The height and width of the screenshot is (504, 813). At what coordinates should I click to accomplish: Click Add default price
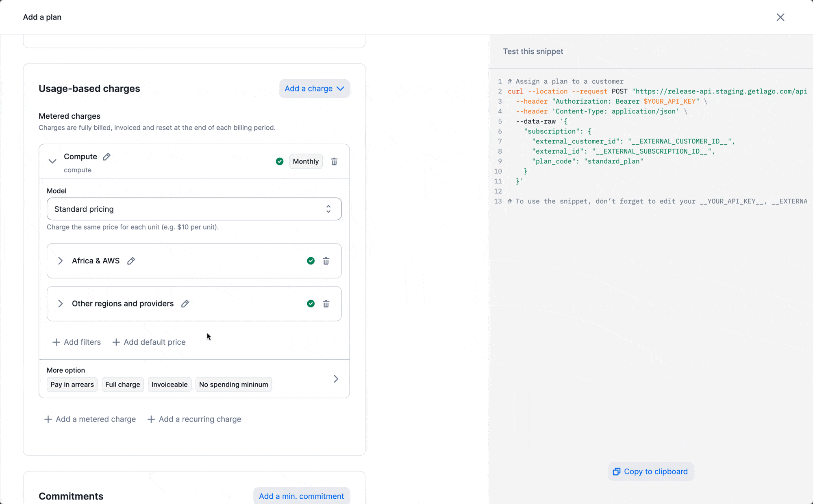tap(149, 342)
